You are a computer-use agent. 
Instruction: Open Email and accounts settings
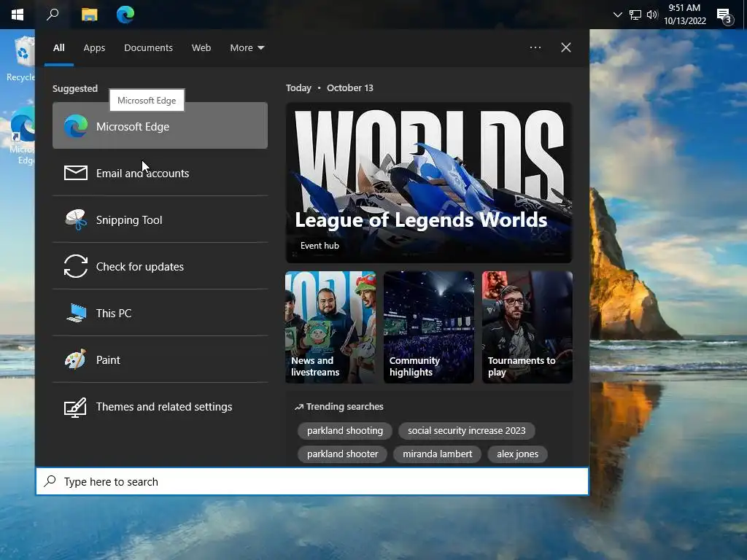tap(160, 173)
